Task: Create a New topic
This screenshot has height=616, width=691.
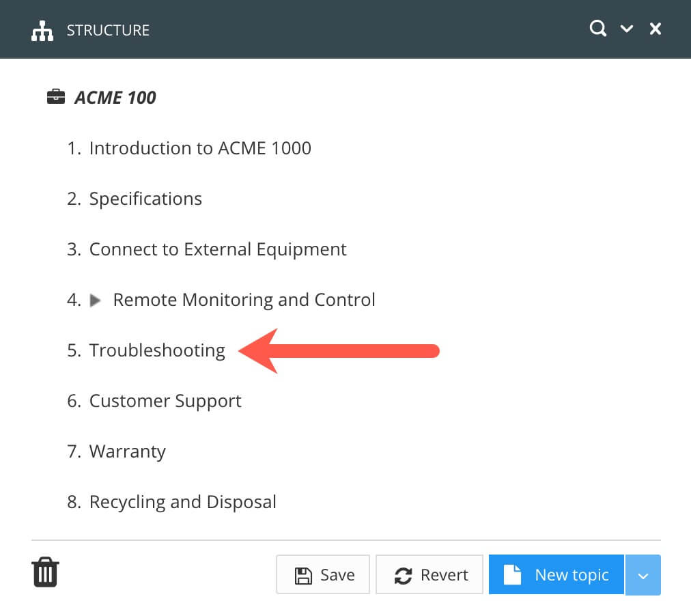Action: pos(556,575)
